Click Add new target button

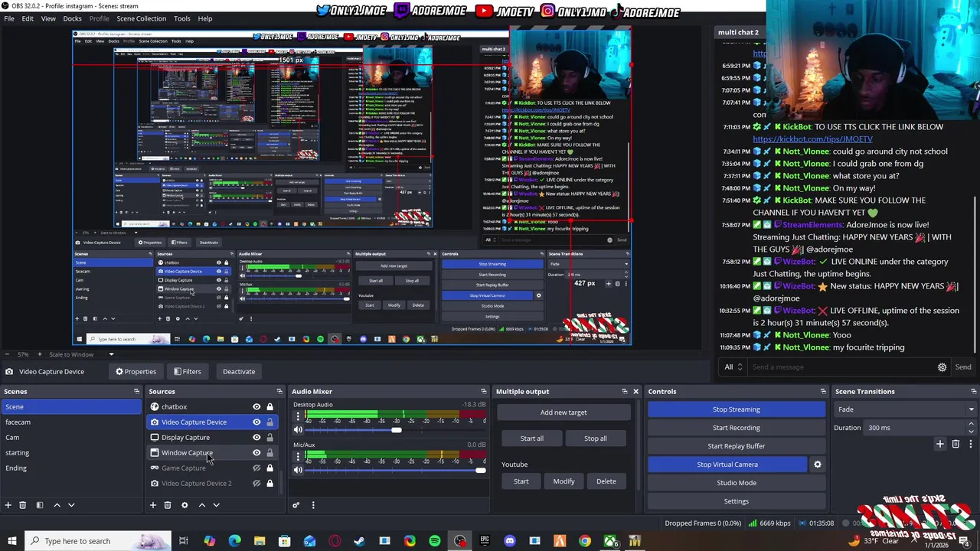tap(563, 412)
